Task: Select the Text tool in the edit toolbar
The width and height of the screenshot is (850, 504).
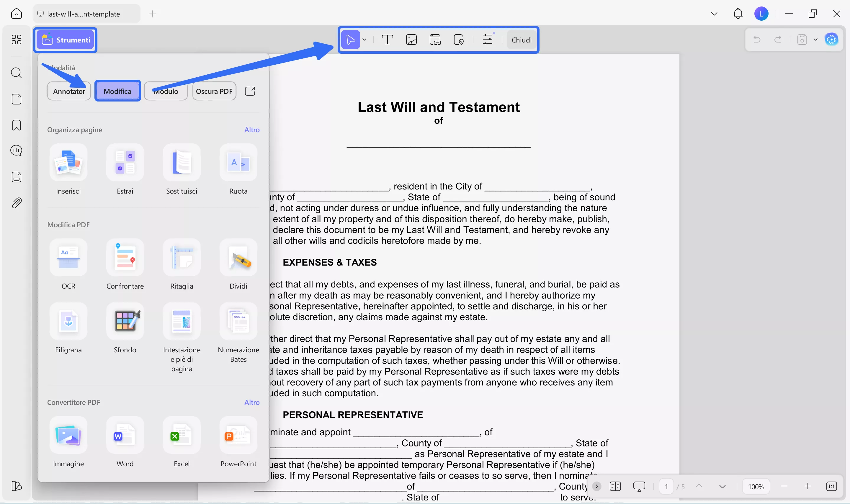Action: pos(388,40)
